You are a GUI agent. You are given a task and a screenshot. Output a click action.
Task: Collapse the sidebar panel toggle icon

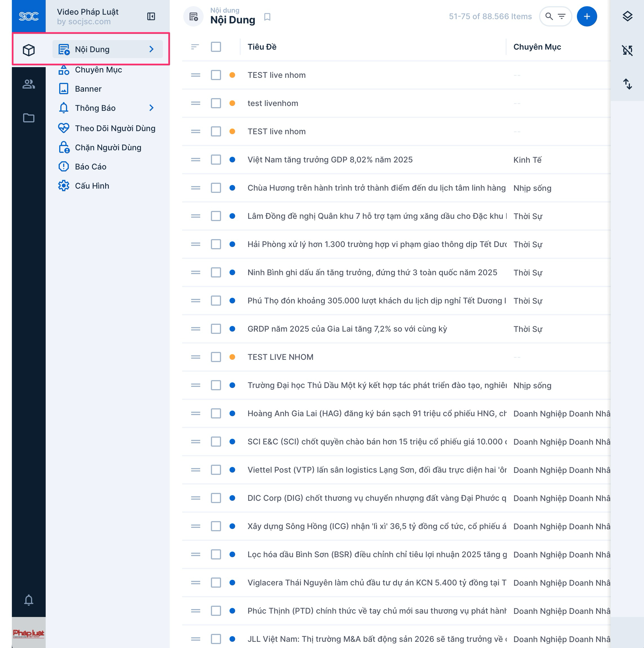coord(151,16)
